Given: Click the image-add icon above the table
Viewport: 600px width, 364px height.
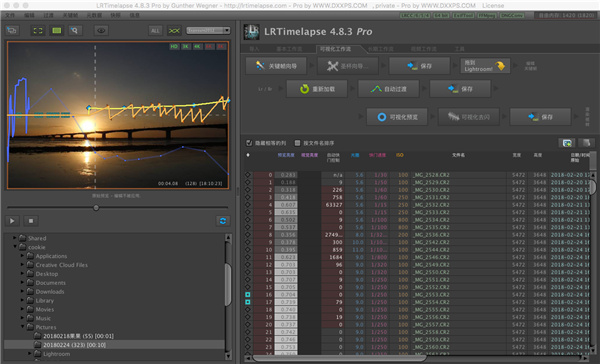Looking at the screenshot, I should click(567, 143).
